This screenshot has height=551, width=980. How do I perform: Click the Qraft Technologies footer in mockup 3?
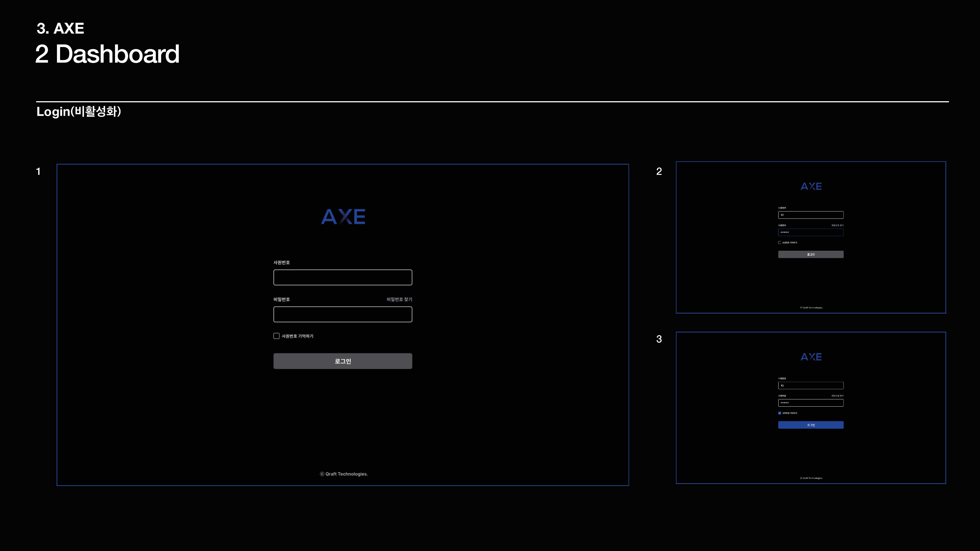(x=811, y=478)
